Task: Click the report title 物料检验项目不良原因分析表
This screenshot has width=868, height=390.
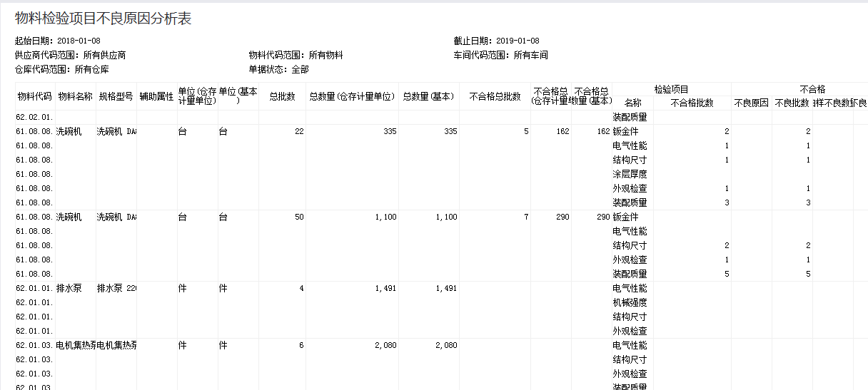Action: click(x=104, y=19)
